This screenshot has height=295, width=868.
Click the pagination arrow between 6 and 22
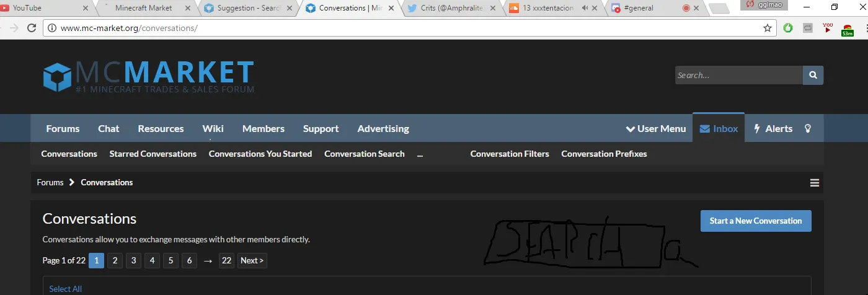point(208,261)
